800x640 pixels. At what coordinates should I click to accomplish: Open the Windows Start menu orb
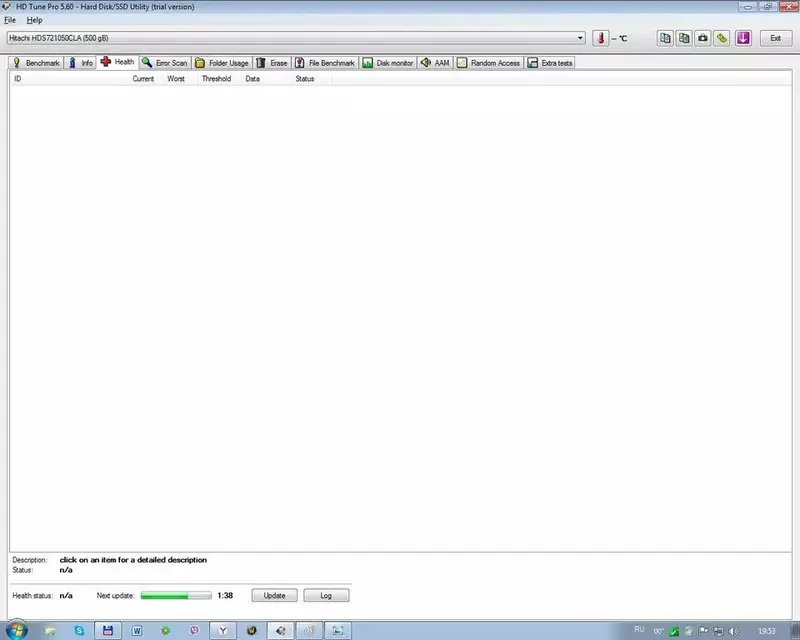click(16, 630)
